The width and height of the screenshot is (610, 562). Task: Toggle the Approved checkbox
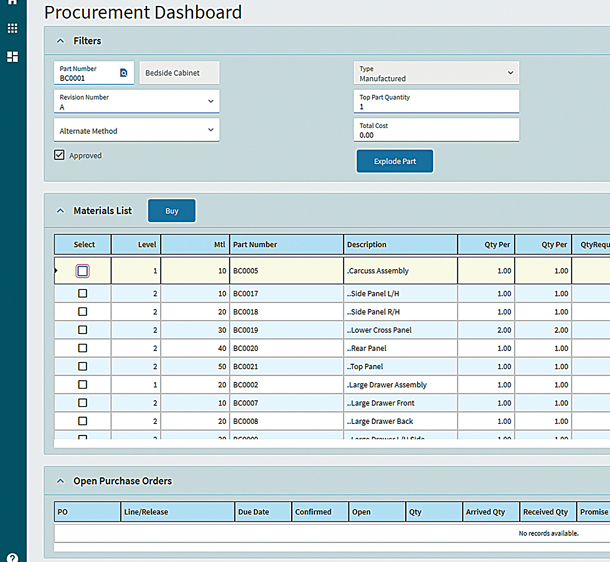click(60, 155)
